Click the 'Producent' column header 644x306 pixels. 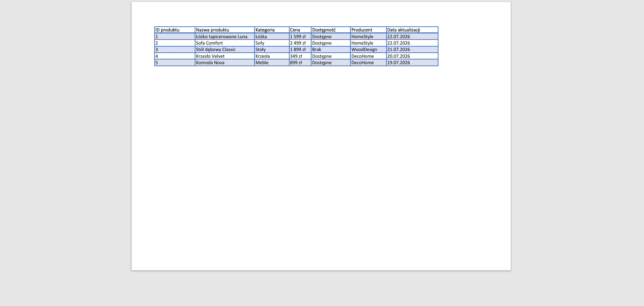click(x=368, y=30)
